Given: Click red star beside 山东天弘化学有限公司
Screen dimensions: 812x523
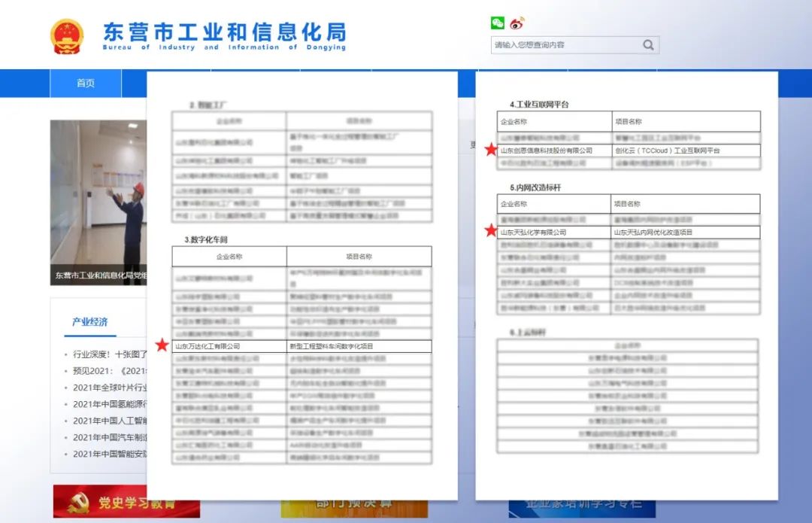Looking at the screenshot, I should point(491,231).
